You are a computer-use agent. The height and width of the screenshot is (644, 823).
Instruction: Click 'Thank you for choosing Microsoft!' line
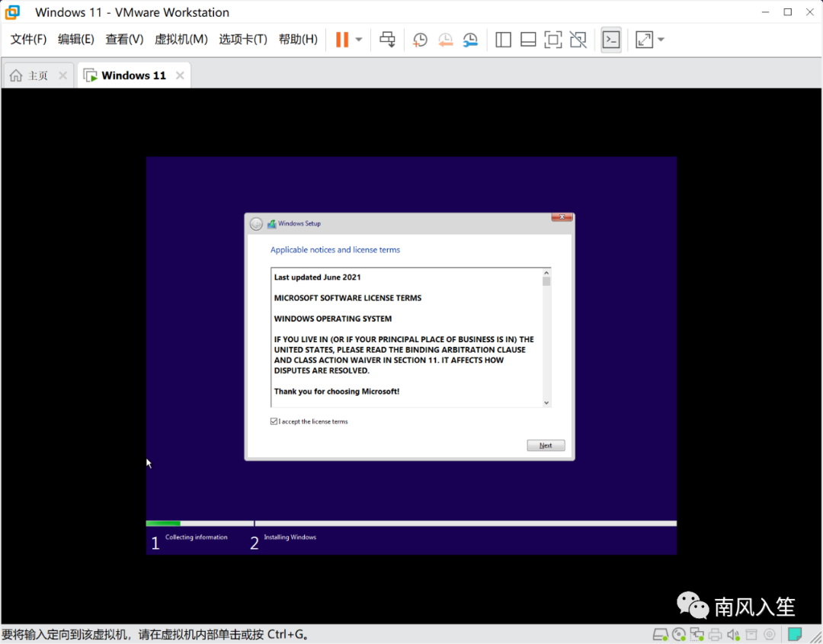click(337, 391)
